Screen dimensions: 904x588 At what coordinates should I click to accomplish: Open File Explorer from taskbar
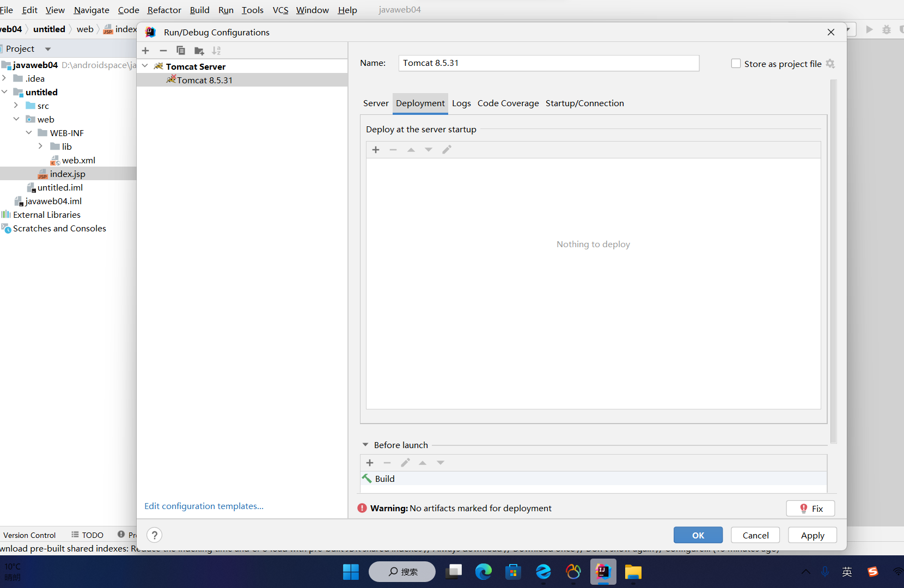coord(633,572)
